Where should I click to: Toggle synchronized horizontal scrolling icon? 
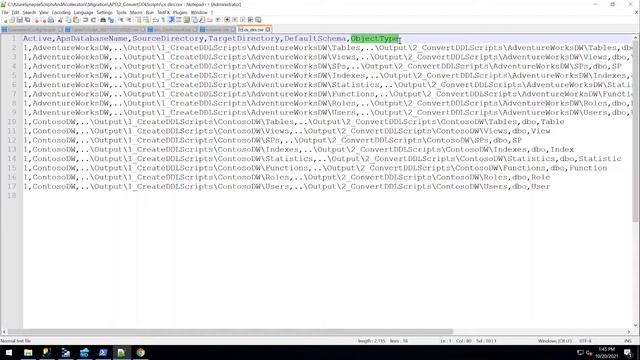[x=146, y=20]
